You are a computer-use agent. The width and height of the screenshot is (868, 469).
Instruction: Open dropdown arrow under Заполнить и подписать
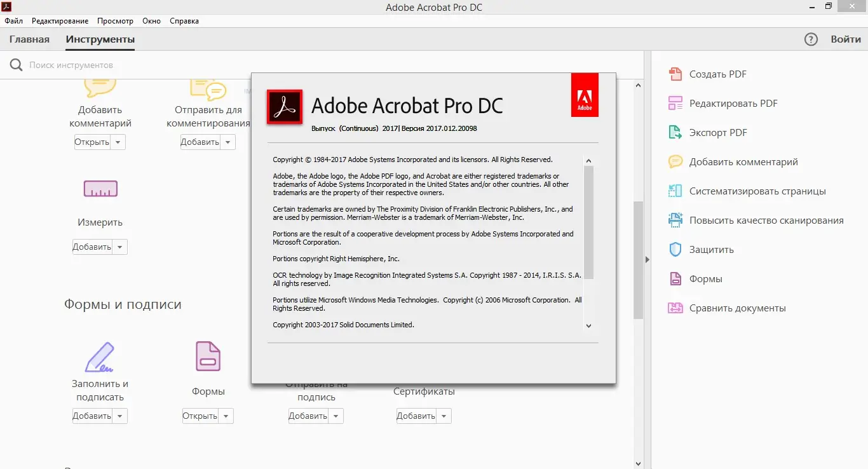[120, 416]
